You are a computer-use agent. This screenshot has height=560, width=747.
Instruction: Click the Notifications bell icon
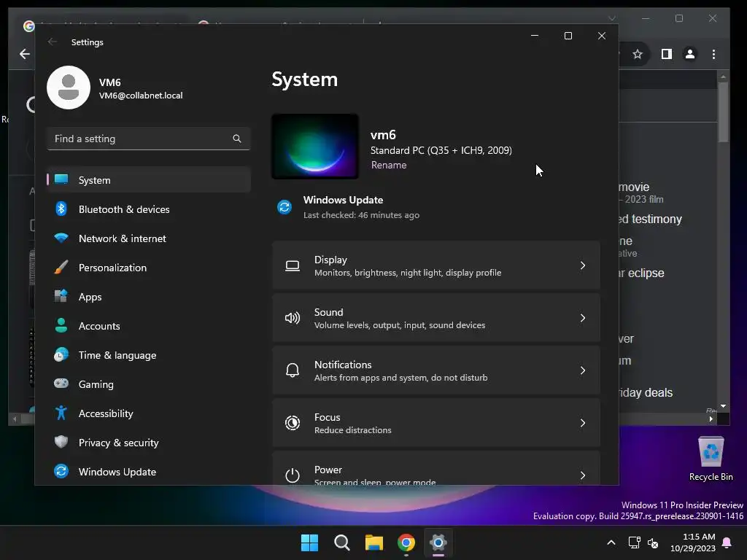(x=293, y=370)
